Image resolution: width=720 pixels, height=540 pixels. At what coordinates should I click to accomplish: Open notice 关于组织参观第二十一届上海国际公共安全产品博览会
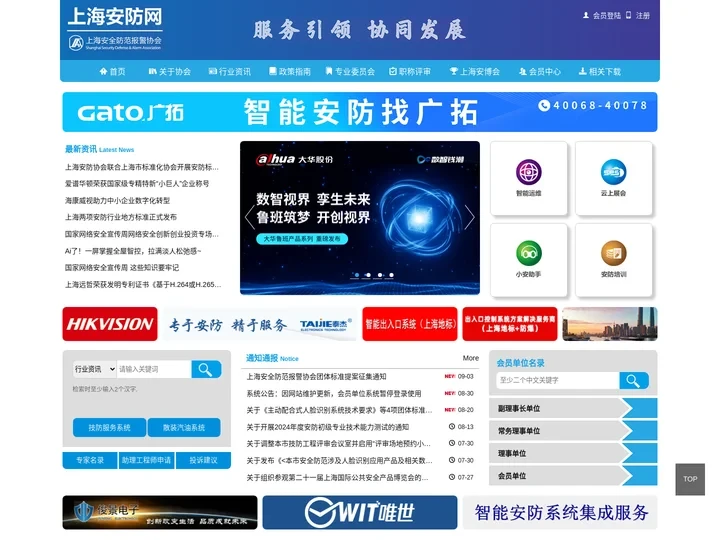[x=338, y=478]
